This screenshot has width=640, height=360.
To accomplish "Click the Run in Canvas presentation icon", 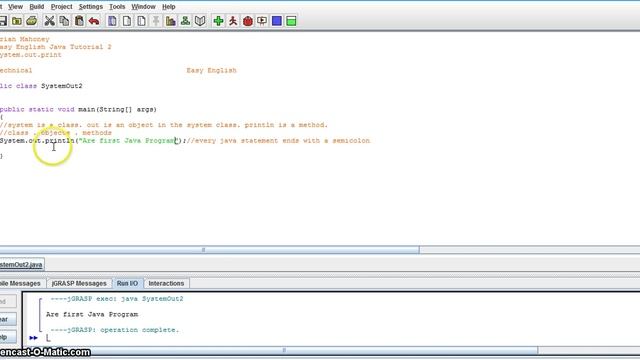I will pos(262,21).
